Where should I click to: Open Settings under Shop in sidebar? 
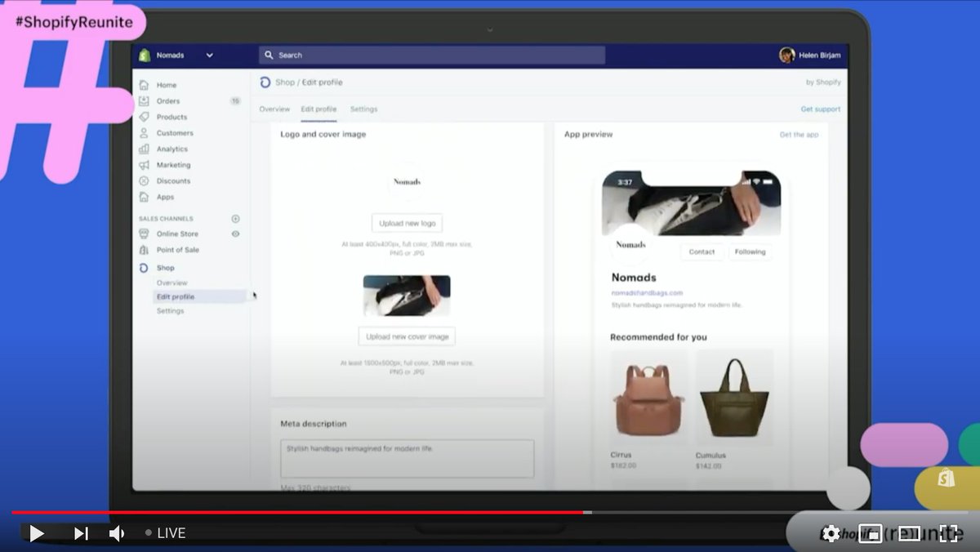pos(170,311)
